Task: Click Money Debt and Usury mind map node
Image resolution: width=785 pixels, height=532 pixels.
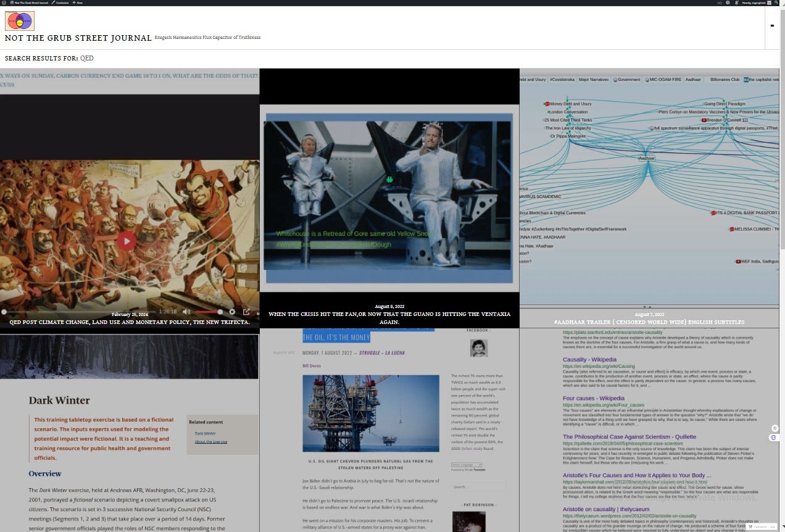Action: coord(568,104)
